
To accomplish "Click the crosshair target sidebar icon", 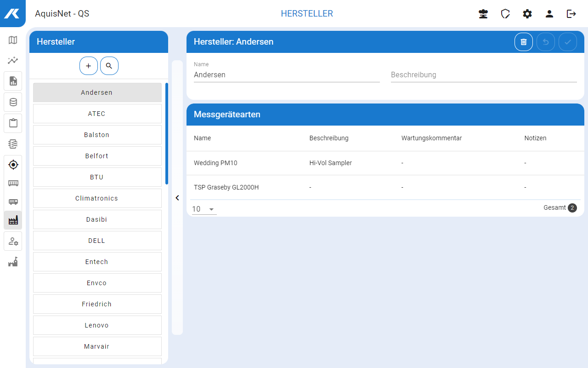I will (13, 164).
